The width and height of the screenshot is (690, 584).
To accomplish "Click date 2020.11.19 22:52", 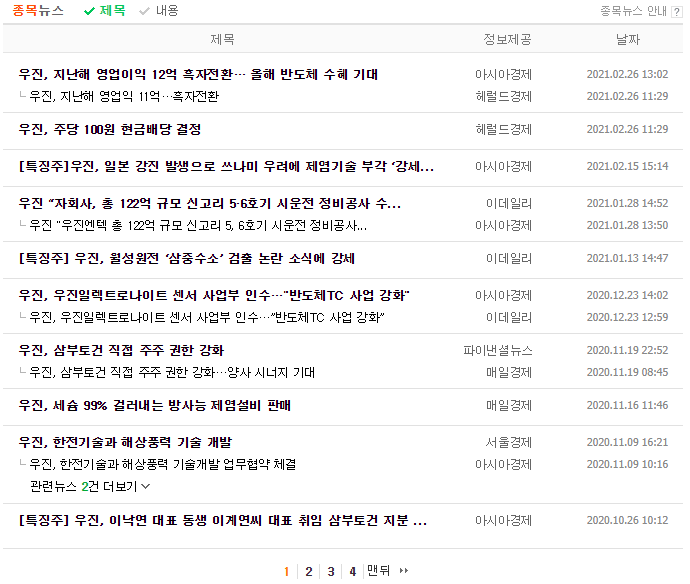I will tap(628, 350).
